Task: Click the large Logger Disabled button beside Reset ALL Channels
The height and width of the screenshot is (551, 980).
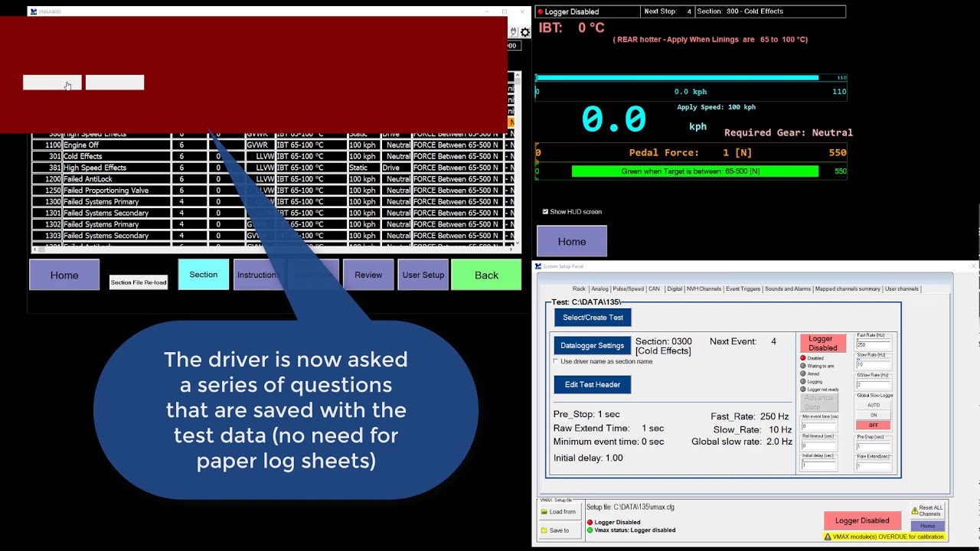Action: [x=862, y=520]
